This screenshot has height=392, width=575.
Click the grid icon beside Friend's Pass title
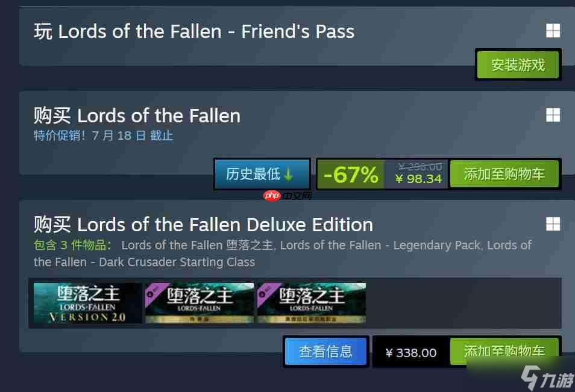(553, 30)
